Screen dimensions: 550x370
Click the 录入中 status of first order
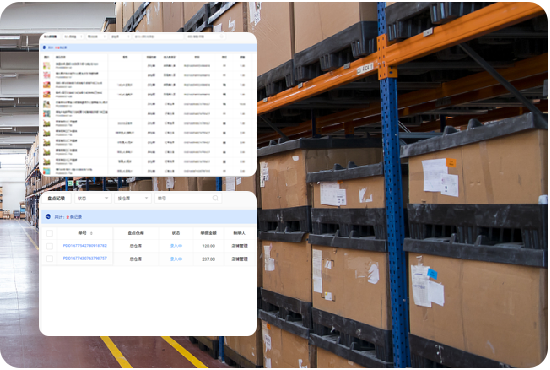pos(176,246)
